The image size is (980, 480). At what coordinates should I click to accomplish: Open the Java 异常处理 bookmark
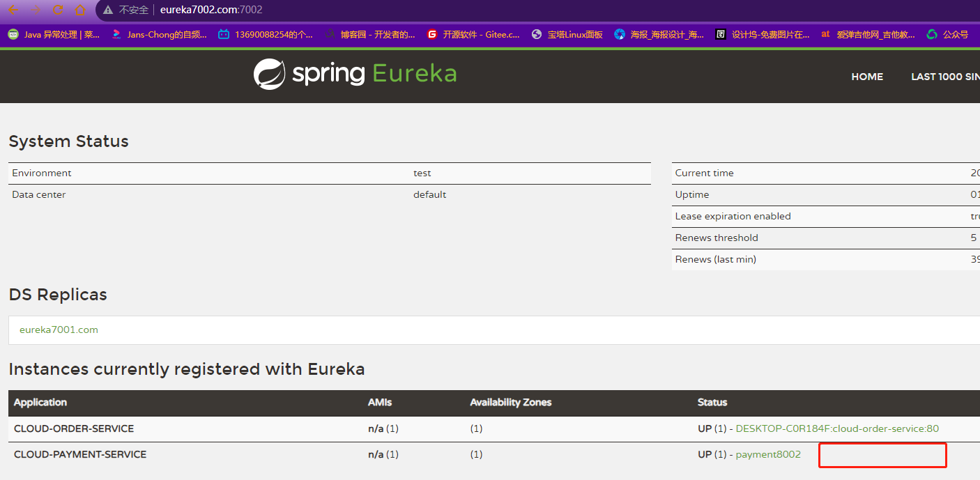coord(54,34)
